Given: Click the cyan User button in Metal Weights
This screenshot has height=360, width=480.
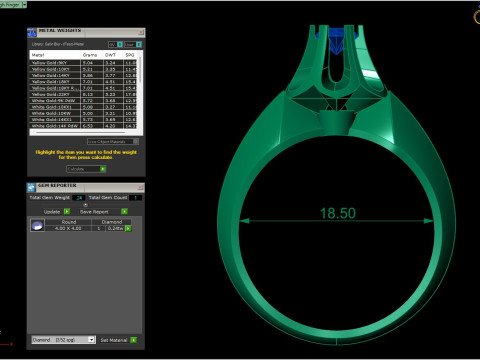Looking at the screenshot, I should [x=139, y=44].
